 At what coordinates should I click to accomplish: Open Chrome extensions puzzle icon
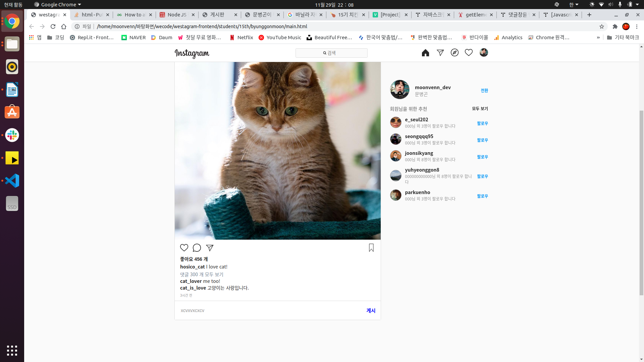615,26
